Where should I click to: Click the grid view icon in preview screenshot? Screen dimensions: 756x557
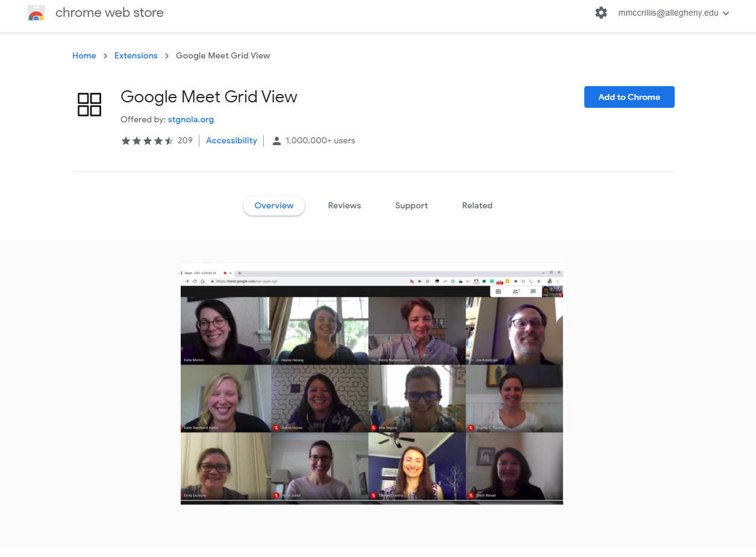click(x=498, y=291)
